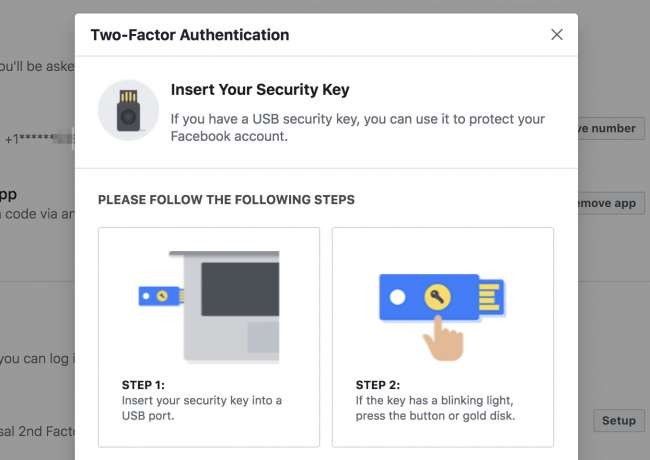Click the 'Insert Your Security Key' heading
Viewport: 650px width, 460px height.
pyautogui.click(x=260, y=90)
